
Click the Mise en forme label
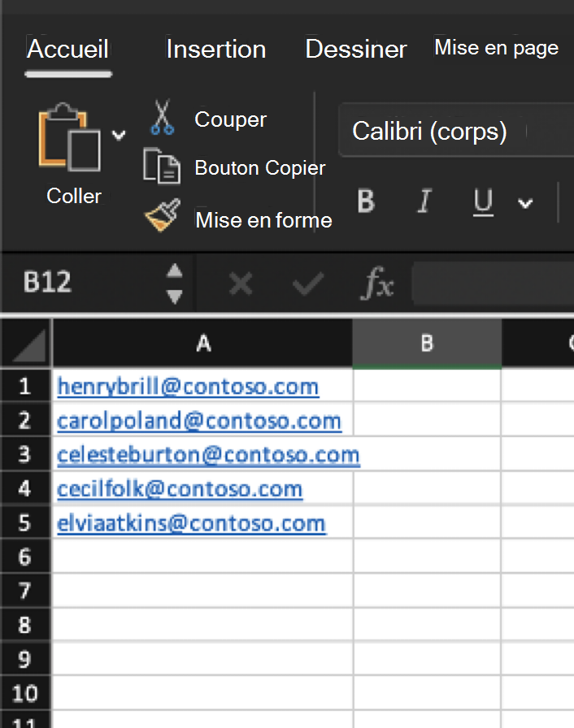263,220
